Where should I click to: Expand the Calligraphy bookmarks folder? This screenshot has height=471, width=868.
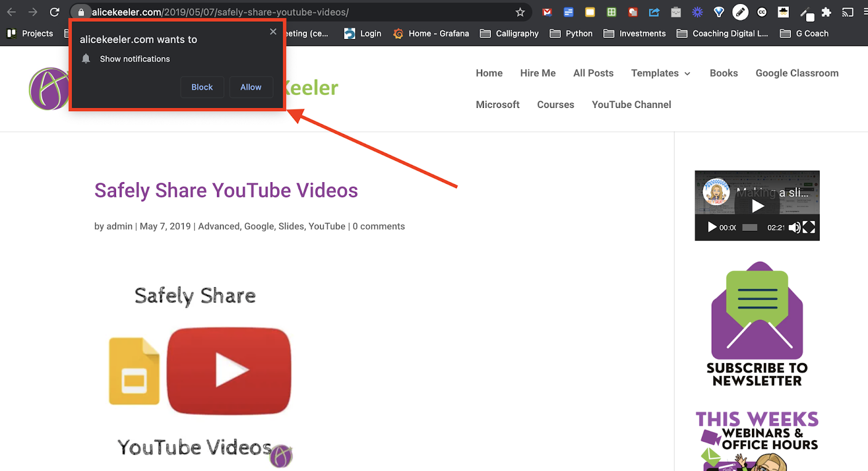point(509,34)
